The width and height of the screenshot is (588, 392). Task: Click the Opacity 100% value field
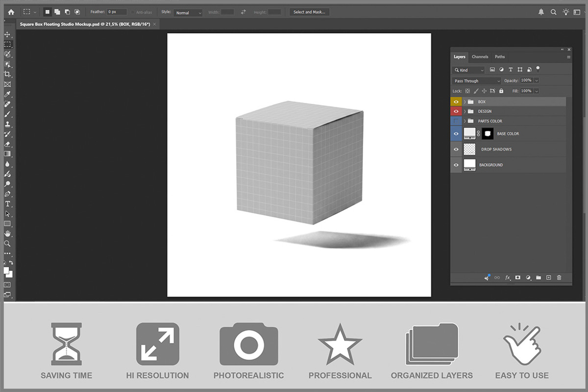click(x=526, y=80)
